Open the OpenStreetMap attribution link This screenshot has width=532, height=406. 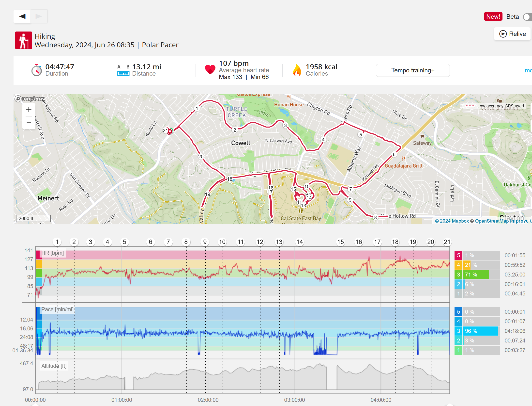coord(491,221)
